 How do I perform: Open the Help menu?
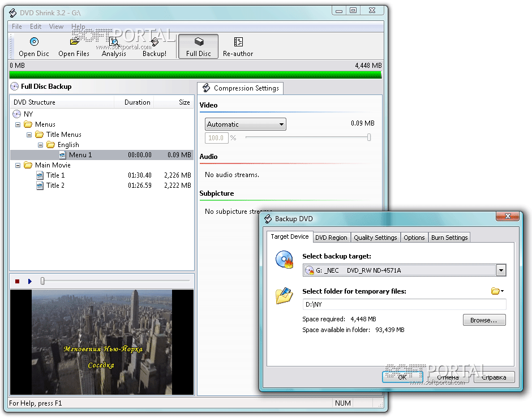click(x=78, y=27)
